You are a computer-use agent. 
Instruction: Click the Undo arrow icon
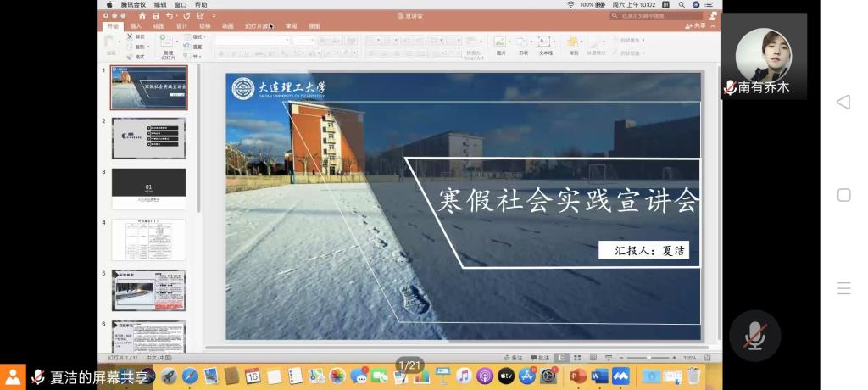point(170,15)
